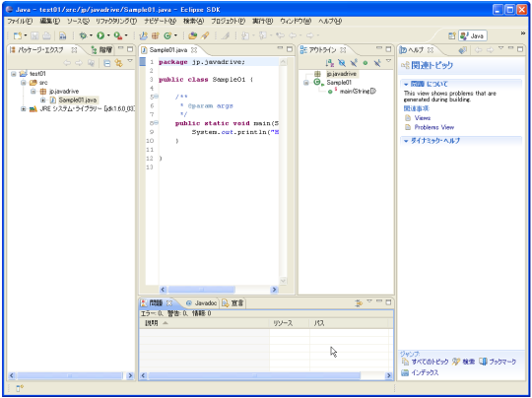Click the Problems view filter icon
This screenshot has height=398, width=532.
[359, 303]
